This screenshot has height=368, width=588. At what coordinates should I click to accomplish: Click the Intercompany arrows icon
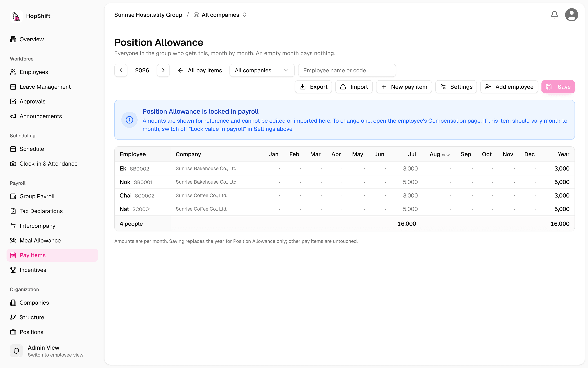13,226
